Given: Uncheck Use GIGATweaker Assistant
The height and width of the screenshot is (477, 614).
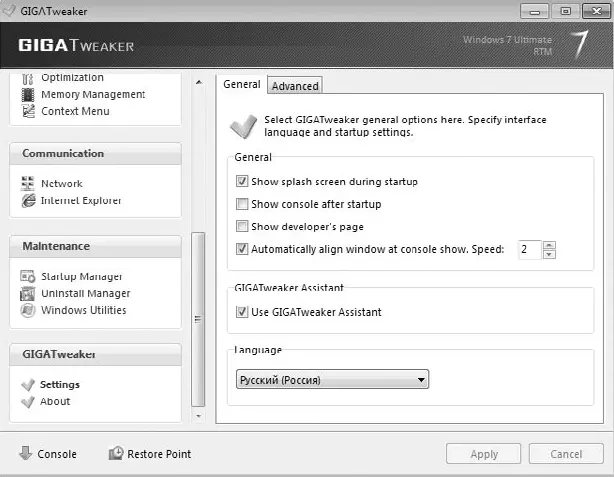Looking at the screenshot, I should click(242, 312).
